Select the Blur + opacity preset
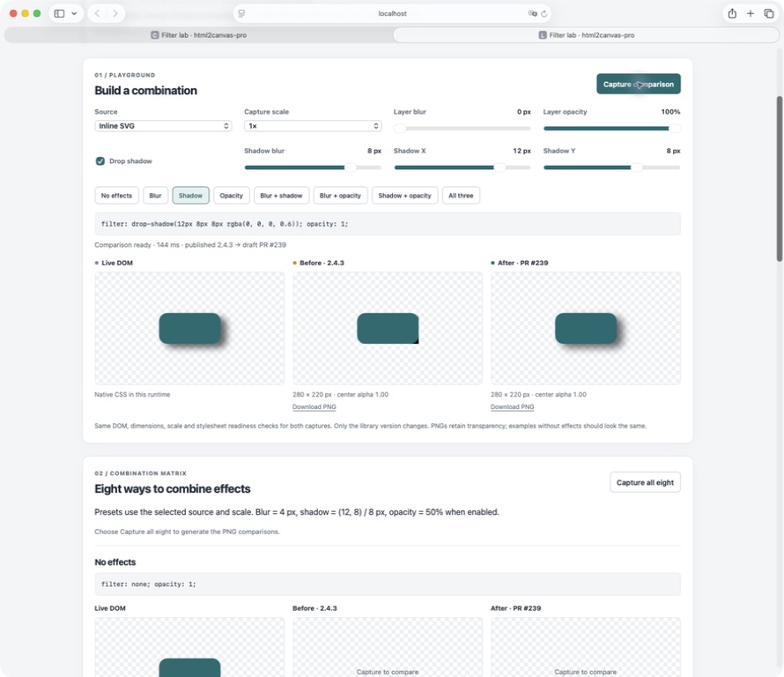 pos(340,196)
